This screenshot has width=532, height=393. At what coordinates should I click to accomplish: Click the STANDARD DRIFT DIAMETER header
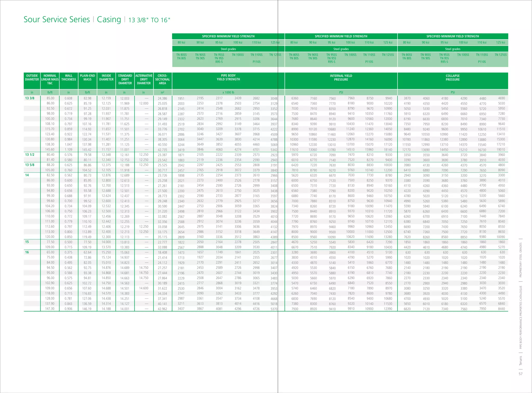click(125, 79)
